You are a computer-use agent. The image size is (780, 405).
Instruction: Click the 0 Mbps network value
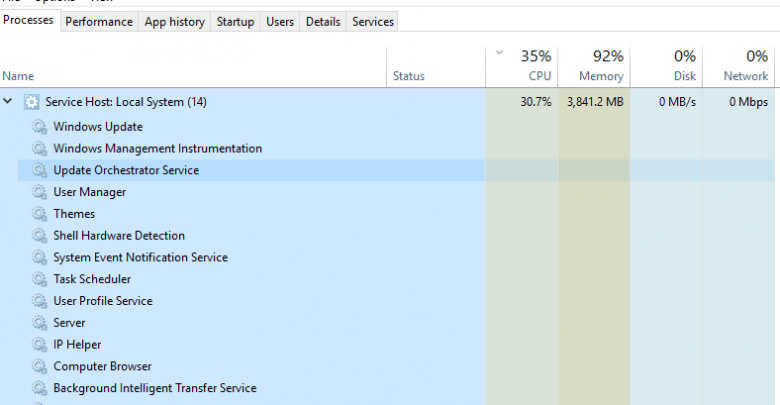(x=748, y=102)
